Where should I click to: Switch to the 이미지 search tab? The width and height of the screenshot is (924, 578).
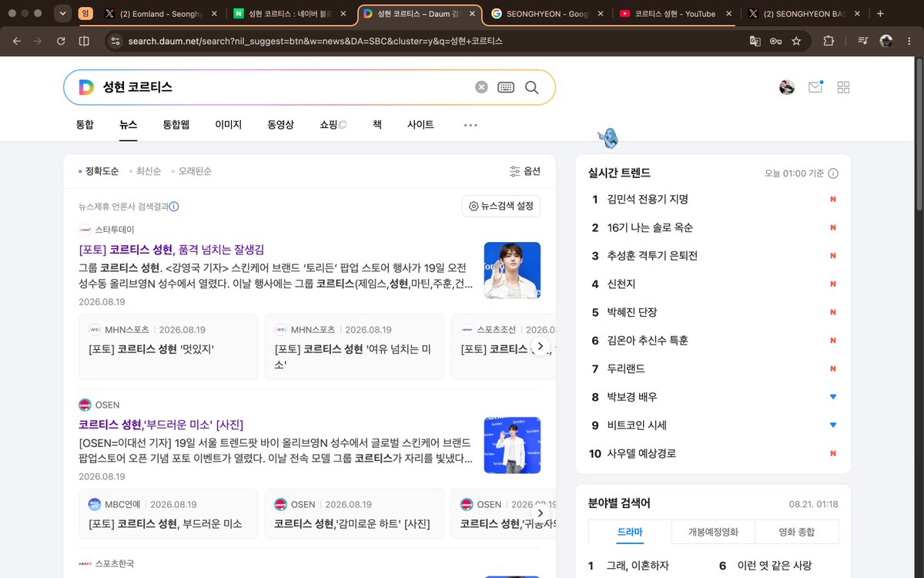229,124
